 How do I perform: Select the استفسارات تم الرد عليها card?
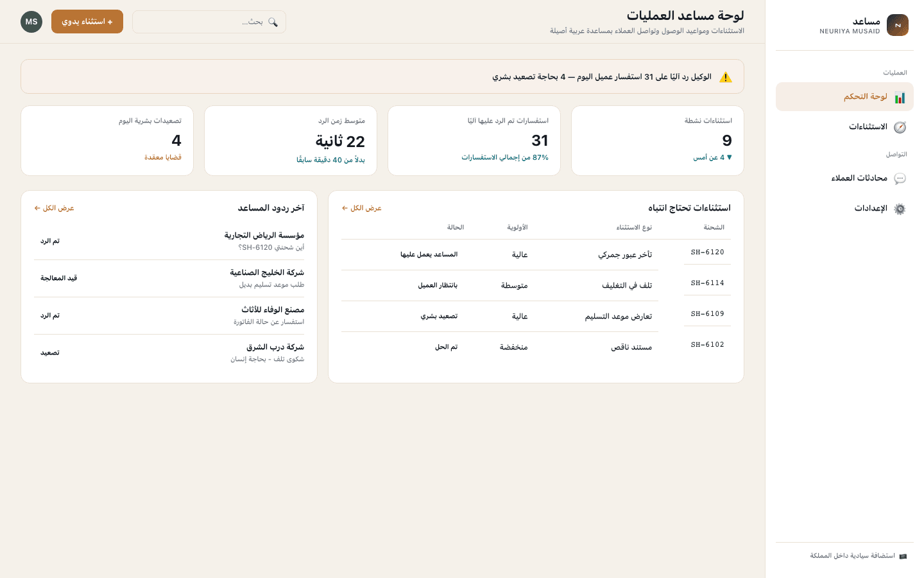(474, 141)
